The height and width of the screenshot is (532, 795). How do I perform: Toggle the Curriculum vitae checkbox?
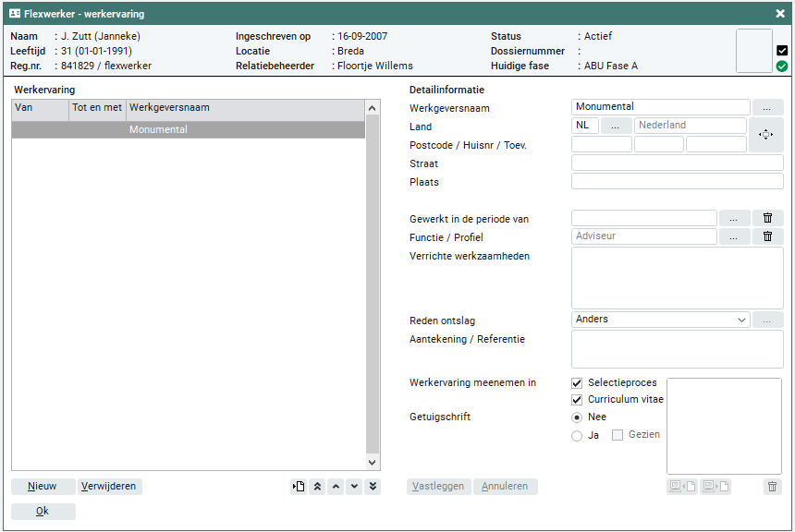tap(577, 400)
